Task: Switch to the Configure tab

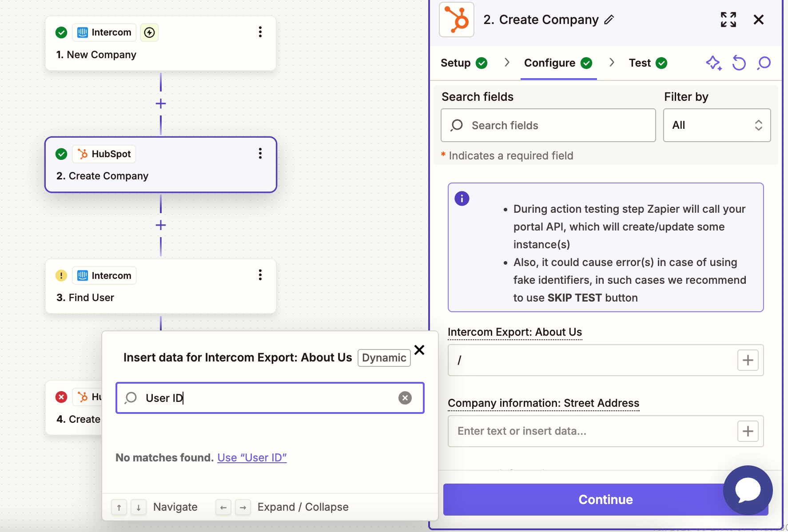Action: click(558, 63)
